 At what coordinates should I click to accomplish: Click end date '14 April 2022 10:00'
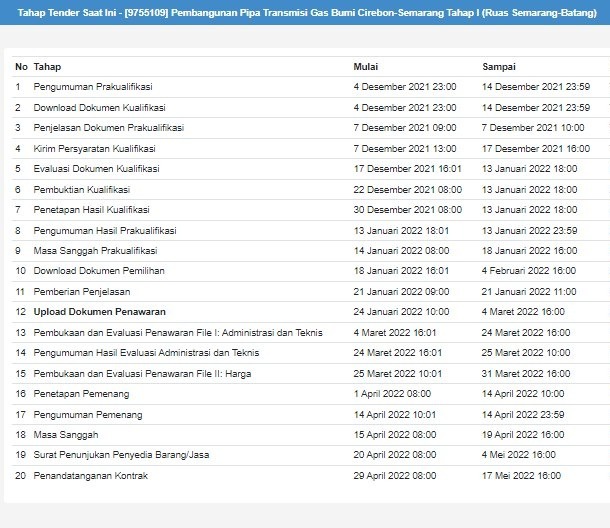point(523,394)
